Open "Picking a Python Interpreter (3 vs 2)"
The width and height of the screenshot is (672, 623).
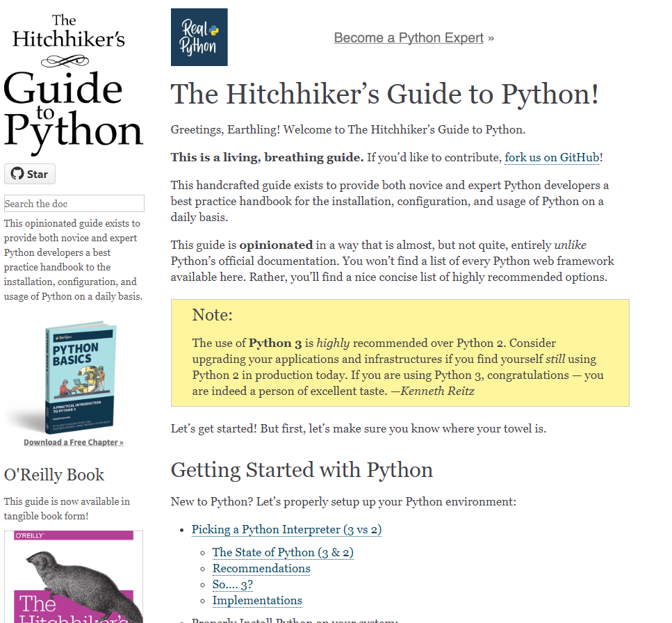(x=286, y=529)
